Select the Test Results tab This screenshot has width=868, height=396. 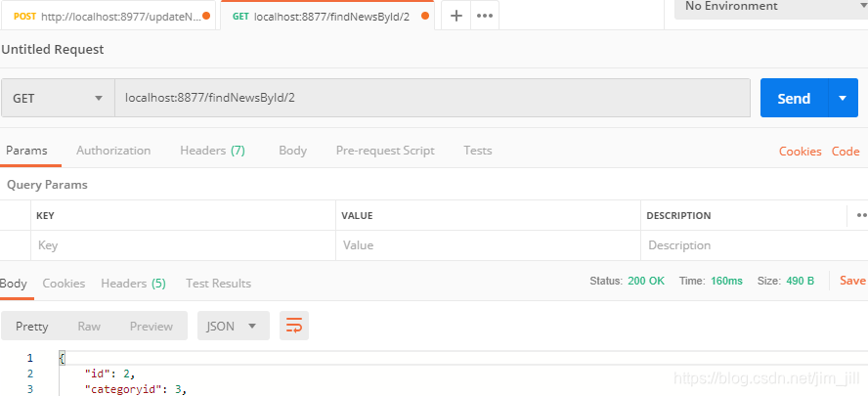218,284
